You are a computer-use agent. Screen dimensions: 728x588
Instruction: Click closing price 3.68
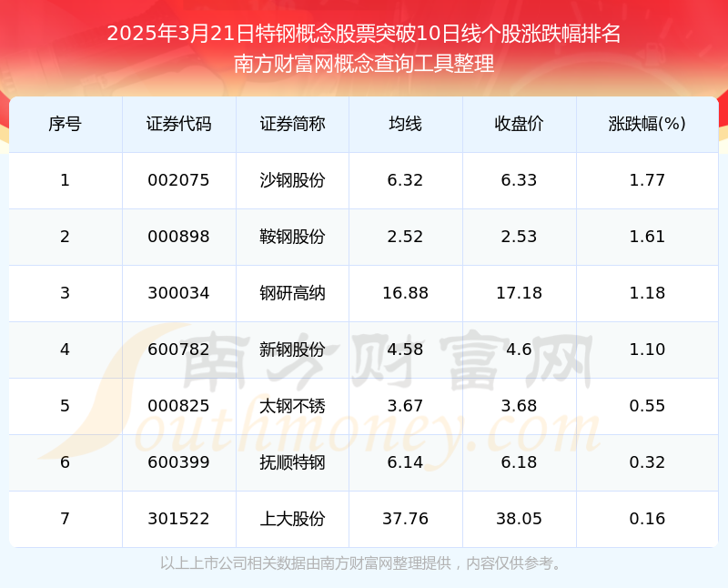(x=519, y=406)
